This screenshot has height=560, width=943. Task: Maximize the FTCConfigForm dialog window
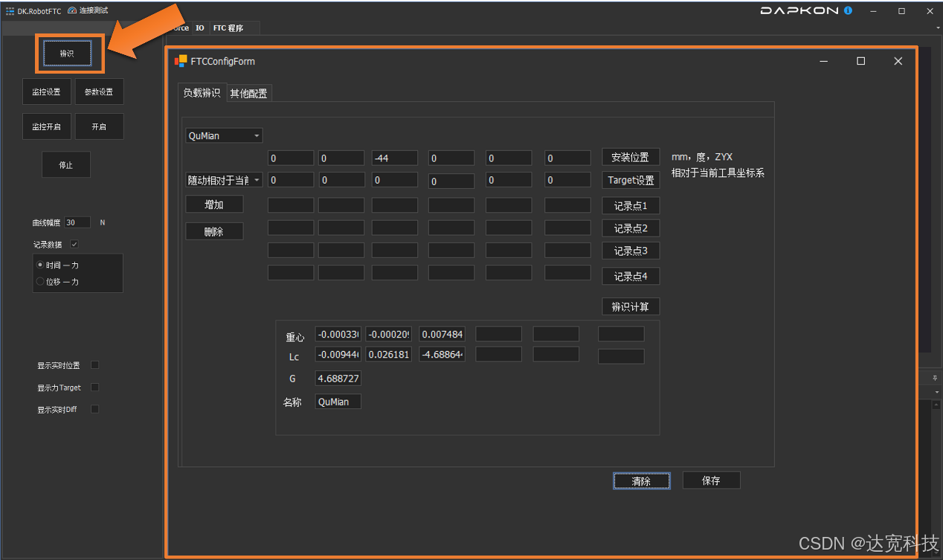click(860, 61)
